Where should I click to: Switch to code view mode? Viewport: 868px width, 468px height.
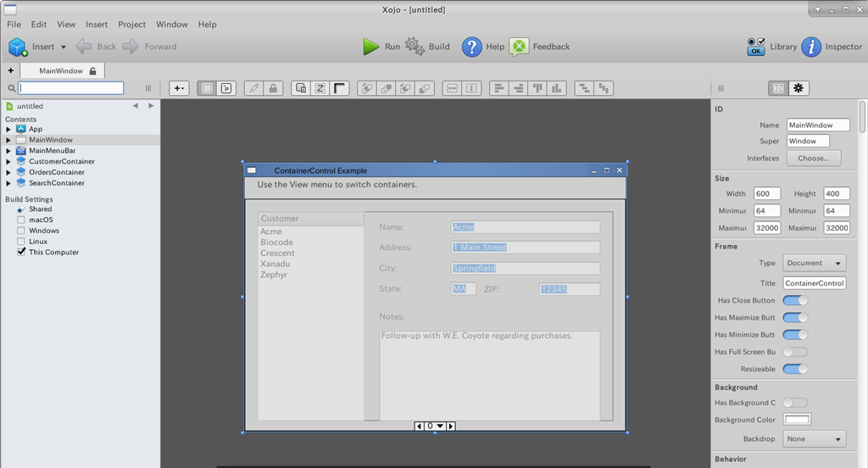coord(225,88)
